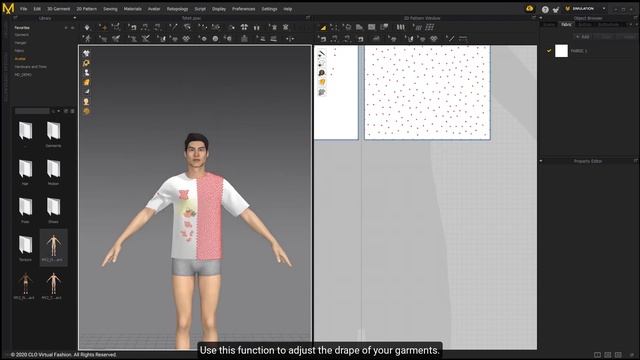
Task: Toggle the avatar head display icon in 3D window
Action: pos(86,102)
